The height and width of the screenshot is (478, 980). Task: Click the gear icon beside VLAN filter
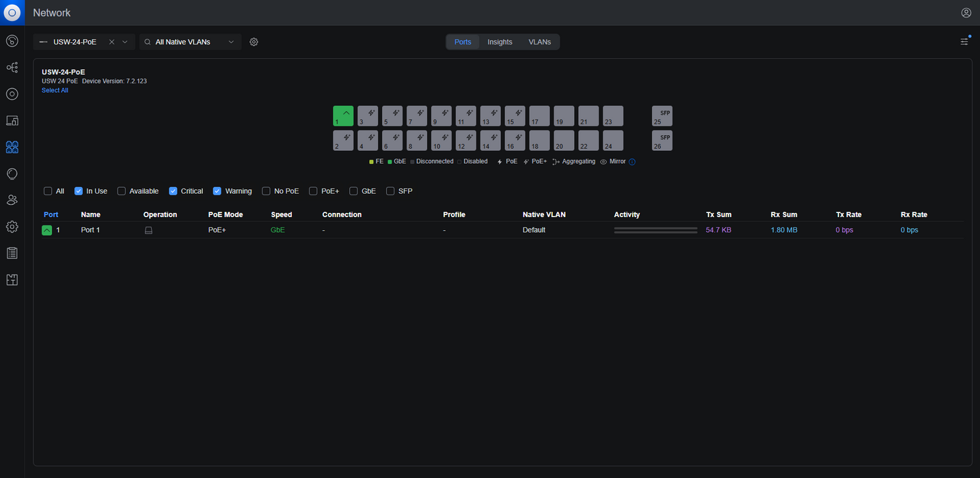(x=254, y=42)
